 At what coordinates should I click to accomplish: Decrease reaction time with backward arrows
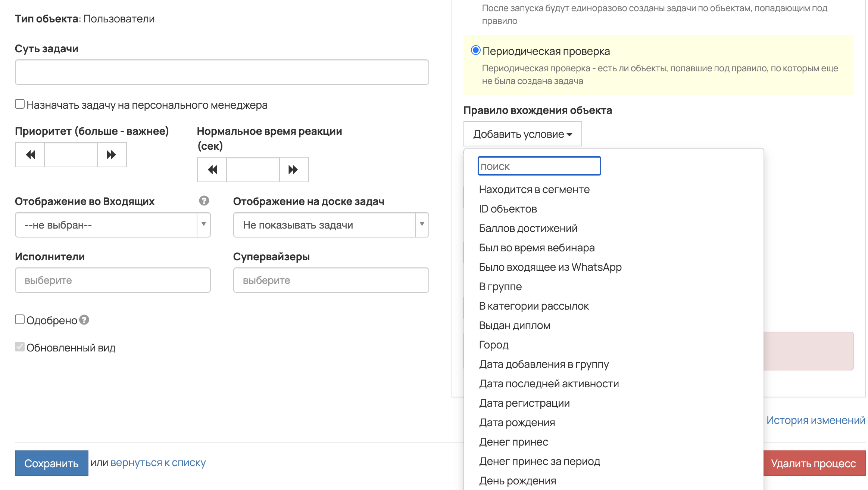click(212, 170)
